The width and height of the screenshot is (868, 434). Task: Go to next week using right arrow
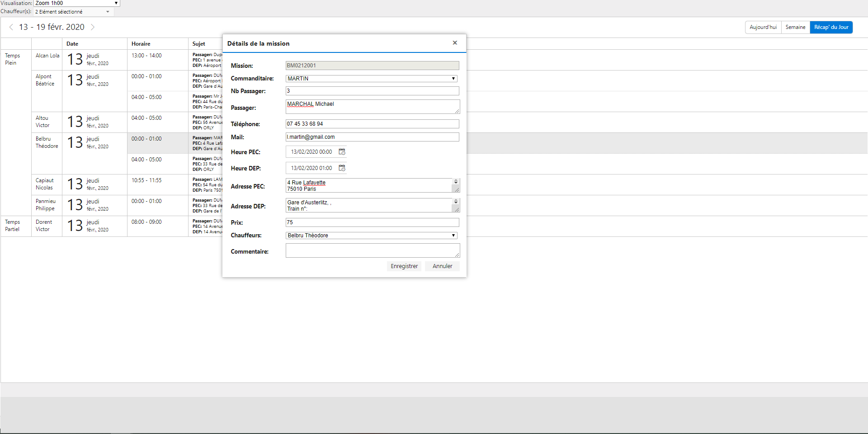click(93, 27)
